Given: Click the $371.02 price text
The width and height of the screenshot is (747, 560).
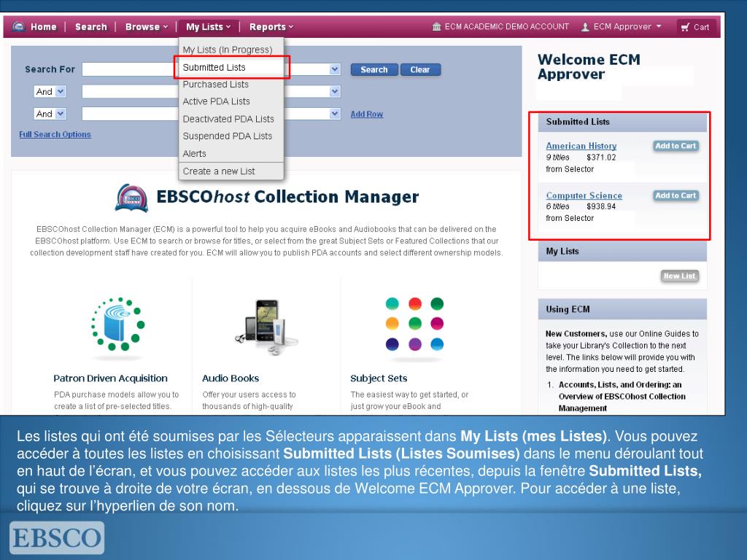Looking at the screenshot, I should click(601, 157).
